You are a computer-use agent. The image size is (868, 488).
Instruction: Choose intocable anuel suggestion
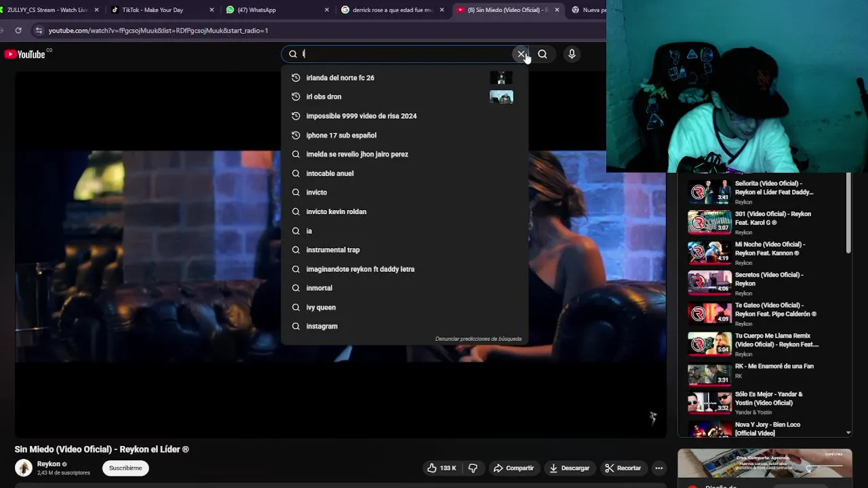405,174
